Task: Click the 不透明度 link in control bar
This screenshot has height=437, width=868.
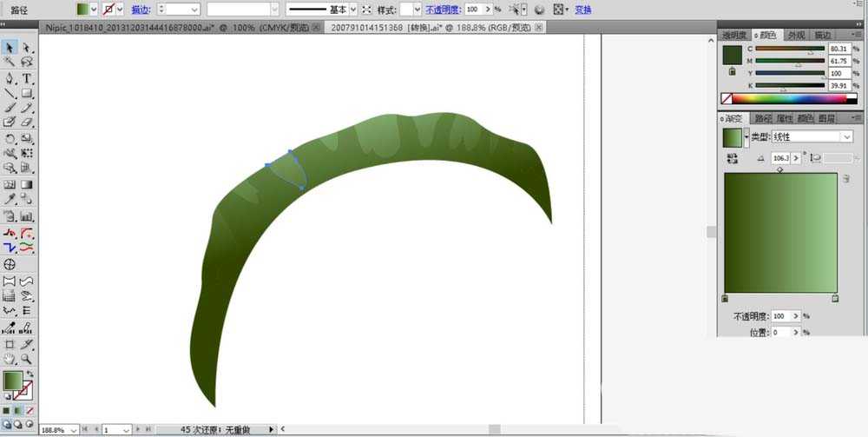Action: pos(443,10)
